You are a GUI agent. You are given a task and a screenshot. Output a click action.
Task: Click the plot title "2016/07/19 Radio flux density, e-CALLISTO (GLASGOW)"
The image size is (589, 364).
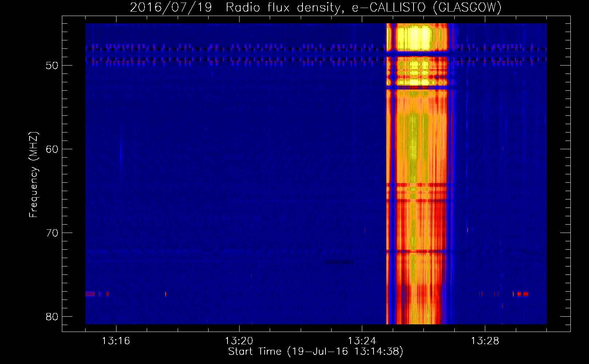(x=316, y=7)
